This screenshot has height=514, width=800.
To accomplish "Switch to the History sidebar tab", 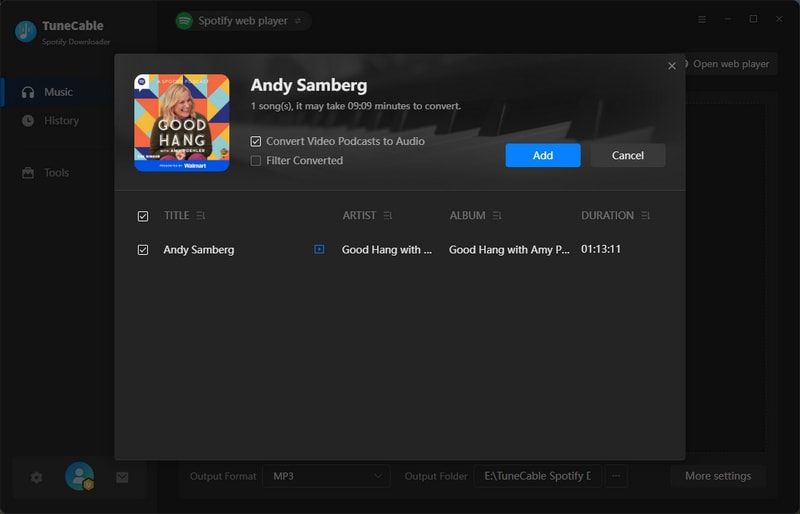I will coord(57,120).
